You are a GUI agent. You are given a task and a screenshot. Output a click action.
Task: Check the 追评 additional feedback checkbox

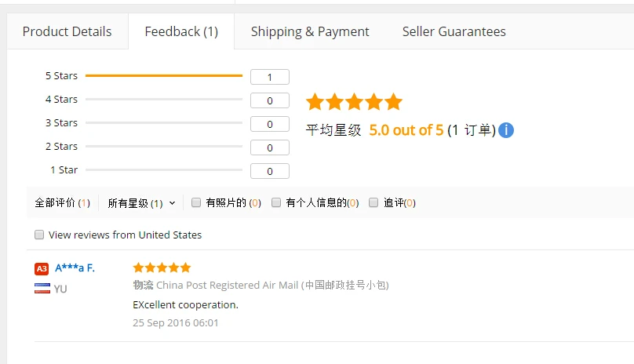click(x=373, y=202)
